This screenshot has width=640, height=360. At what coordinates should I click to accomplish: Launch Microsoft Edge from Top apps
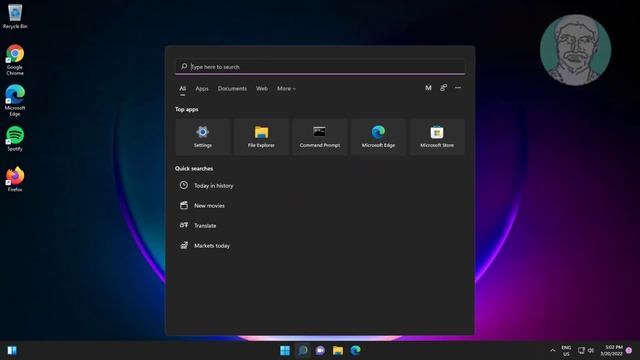coord(378,137)
